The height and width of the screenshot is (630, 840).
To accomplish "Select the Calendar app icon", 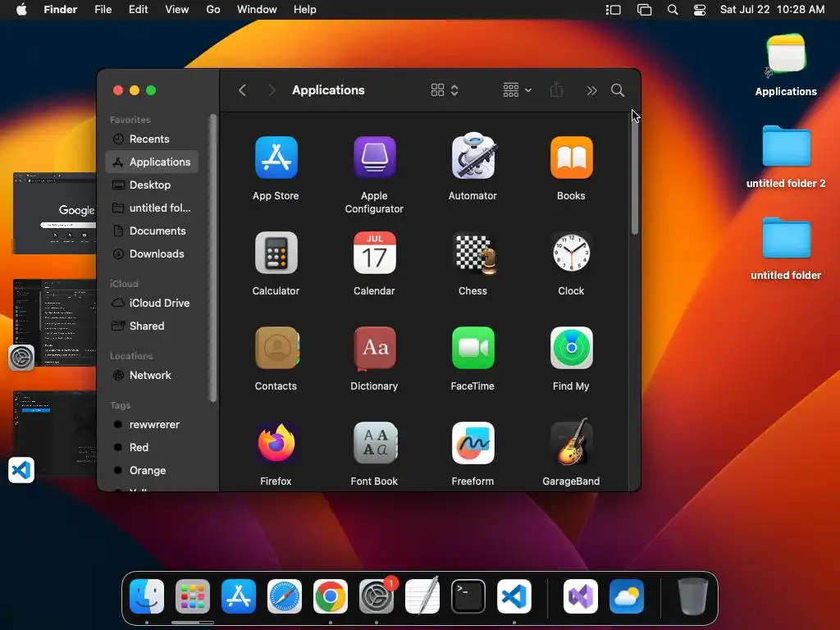I will (x=374, y=253).
